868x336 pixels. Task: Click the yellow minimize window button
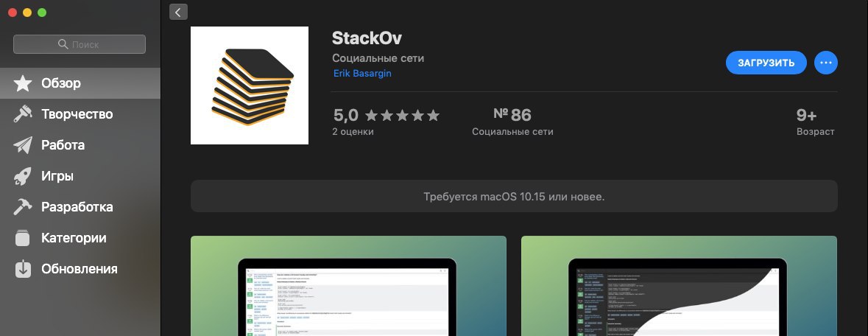tap(27, 13)
